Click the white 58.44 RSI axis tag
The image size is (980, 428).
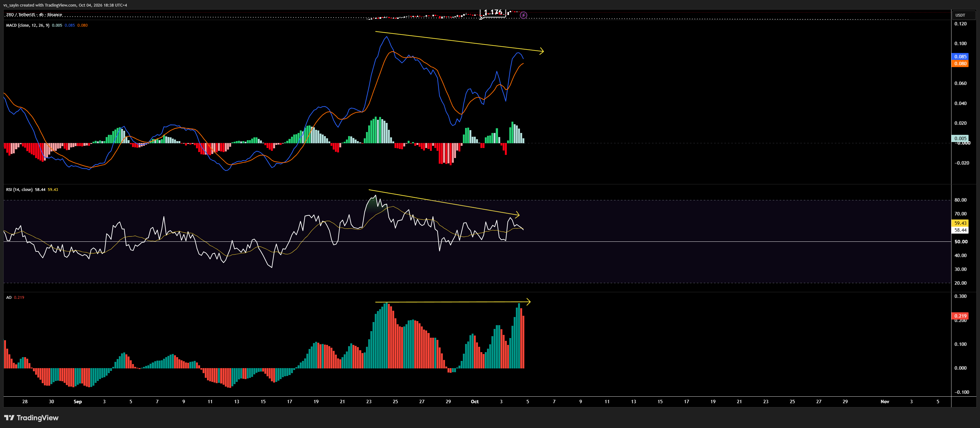pos(960,230)
